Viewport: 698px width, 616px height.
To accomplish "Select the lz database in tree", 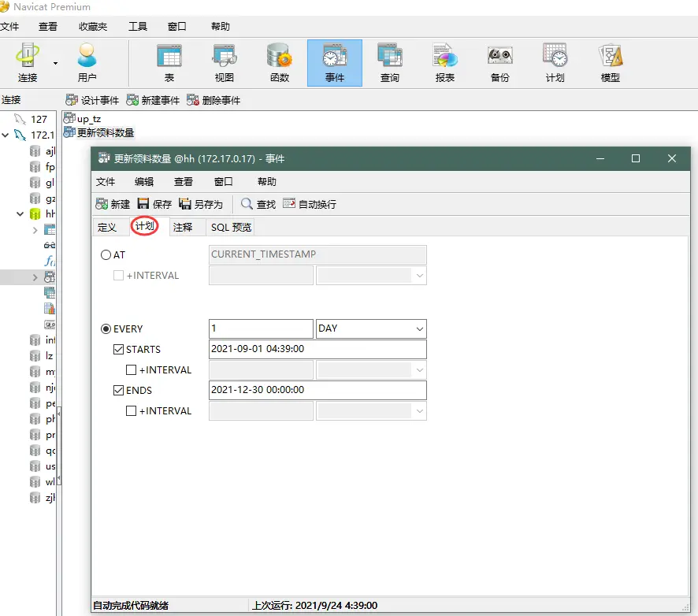I will [42, 355].
